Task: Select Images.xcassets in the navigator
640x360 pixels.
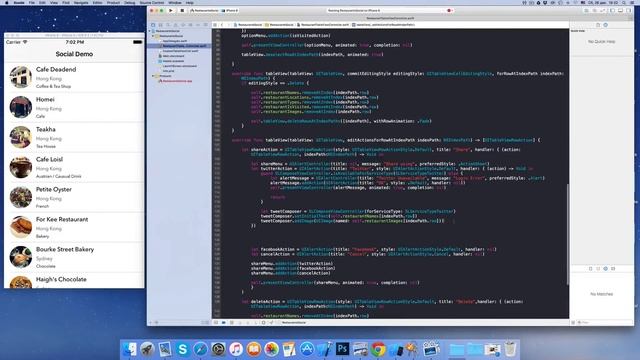Action: [x=173, y=61]
